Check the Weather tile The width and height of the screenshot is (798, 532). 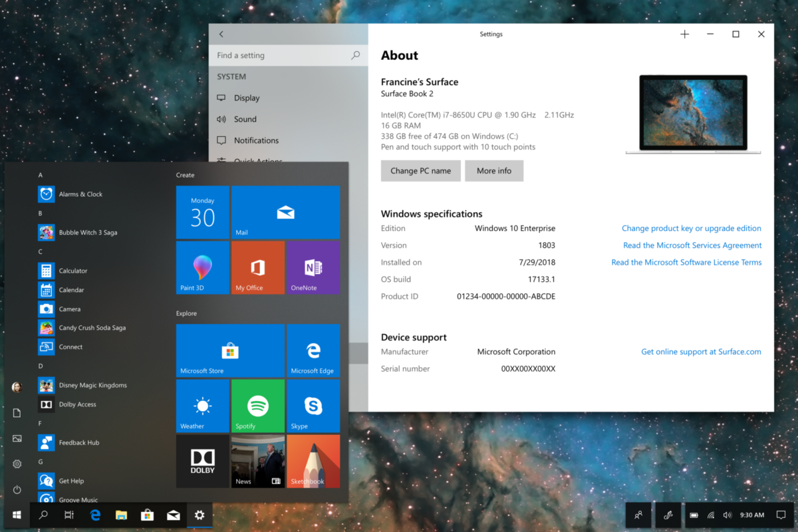tap(202, 406)
